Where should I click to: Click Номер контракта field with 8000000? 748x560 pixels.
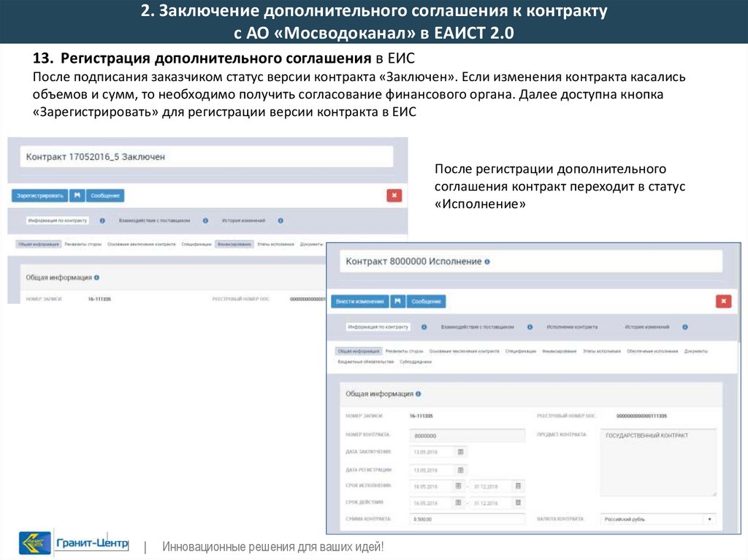[x=467, y=436]
